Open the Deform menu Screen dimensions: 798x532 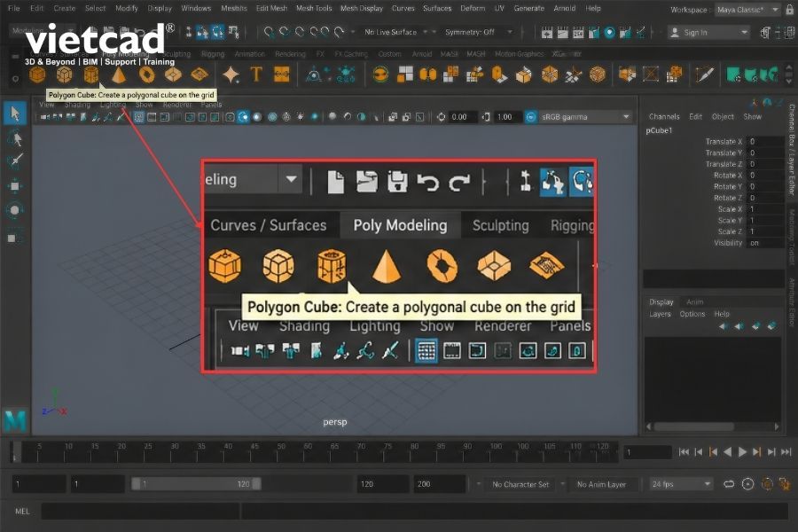coord(473,8)
